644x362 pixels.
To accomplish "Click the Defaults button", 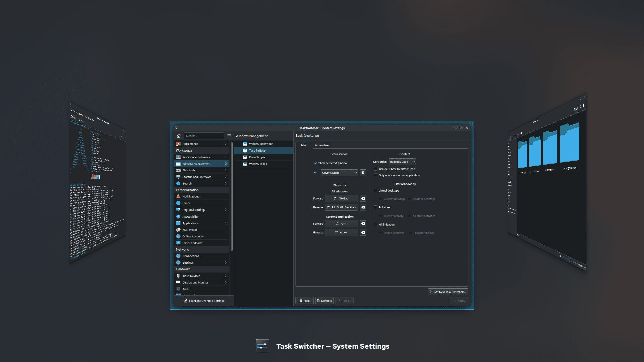I will [x=324, y=301].
